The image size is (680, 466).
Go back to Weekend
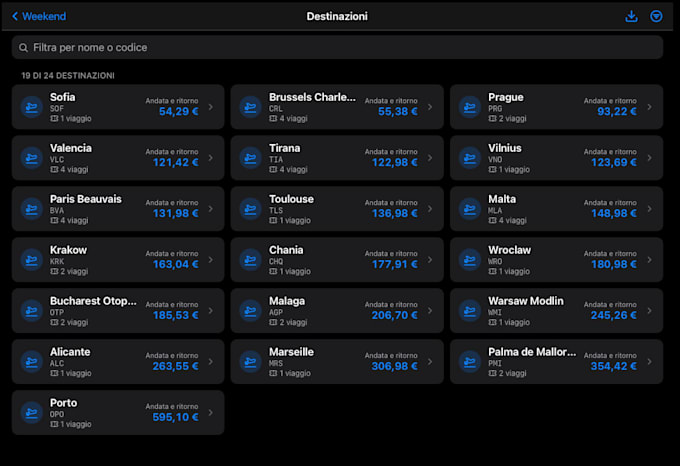[x=39, y=16]
